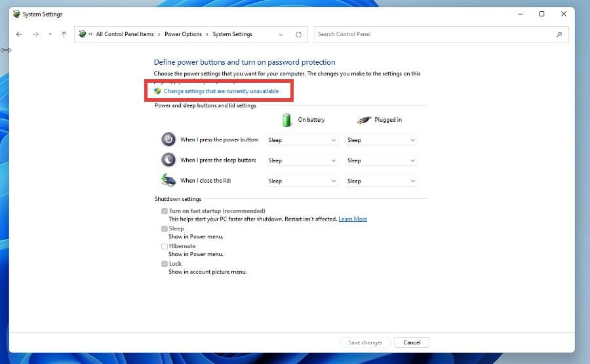The width and height of the screenshot is (590, 364).
Task: Click the Back navigation arrow
Action: 19,34
